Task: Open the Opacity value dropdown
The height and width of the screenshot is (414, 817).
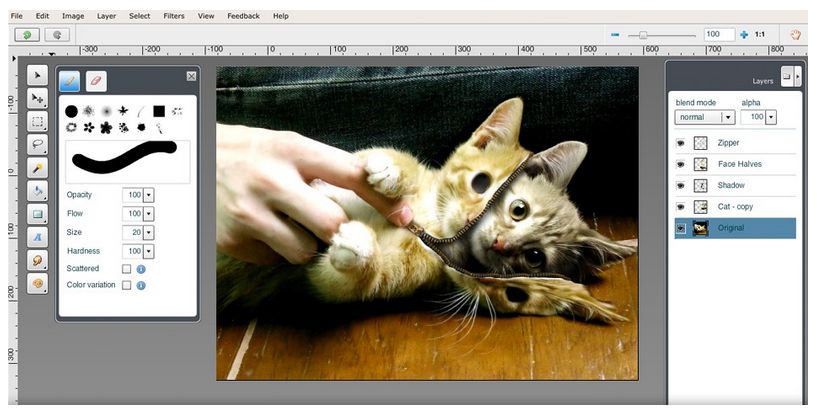Action: click(149, 194)
